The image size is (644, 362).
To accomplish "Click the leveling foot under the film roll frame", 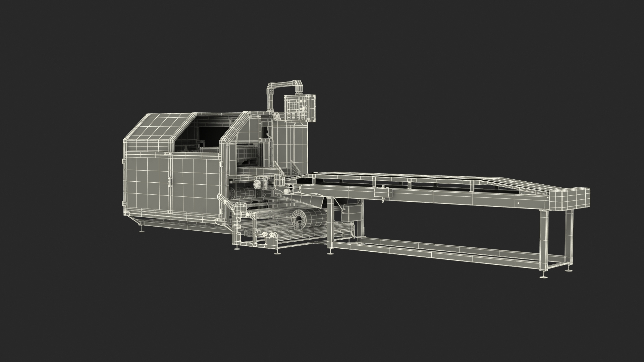I will point(277,252).
